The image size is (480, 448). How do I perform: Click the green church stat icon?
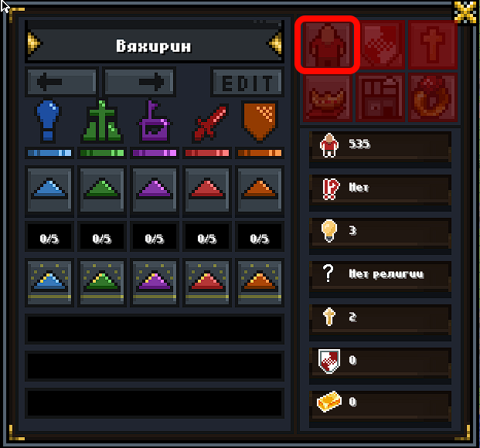coord(102,120)
